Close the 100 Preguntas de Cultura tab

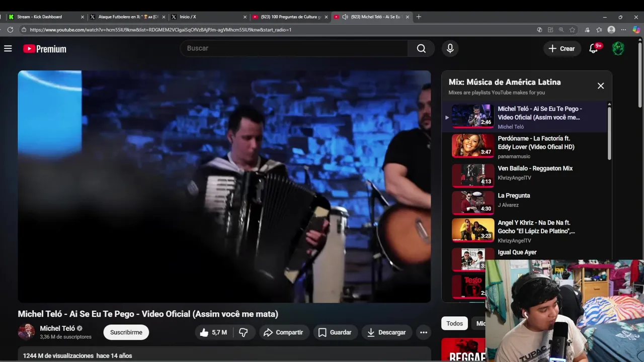(326, 17)
